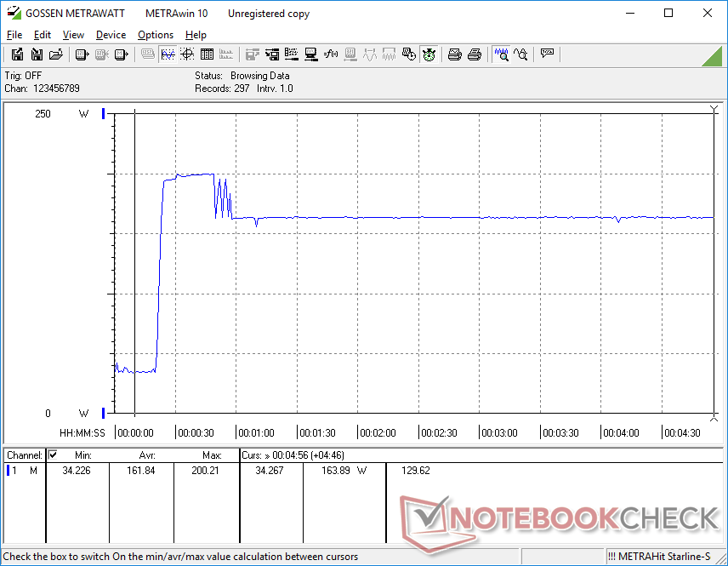This screenshot has width=728, height=566.
Task: Click the greyed digital display view icon
Action: [x=148, y=54]
